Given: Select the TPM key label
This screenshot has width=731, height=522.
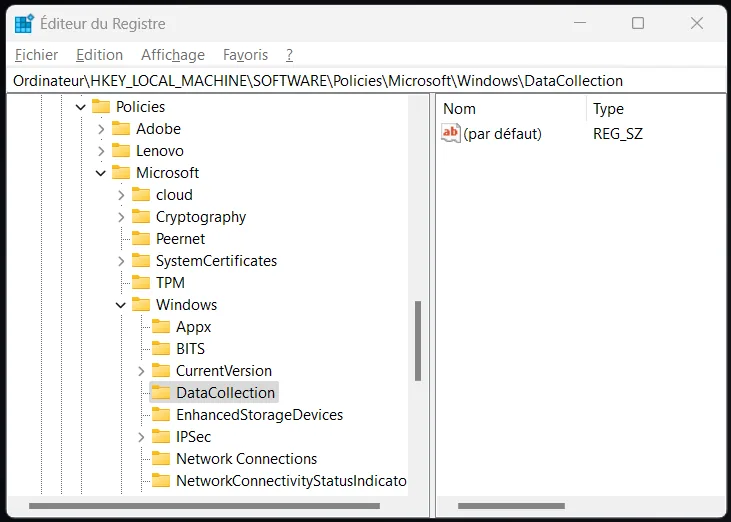Looking at the screenshot, I should tap(170, 282).
